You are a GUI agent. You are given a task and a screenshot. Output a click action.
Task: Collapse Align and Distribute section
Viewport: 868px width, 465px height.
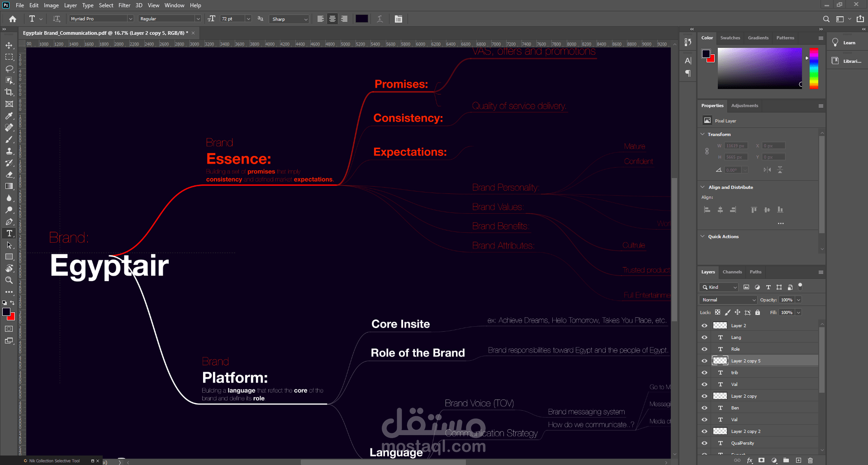702,187
